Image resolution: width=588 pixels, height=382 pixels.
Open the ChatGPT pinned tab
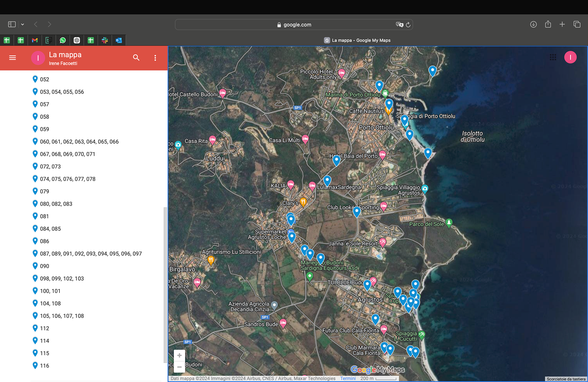(77, 40)
